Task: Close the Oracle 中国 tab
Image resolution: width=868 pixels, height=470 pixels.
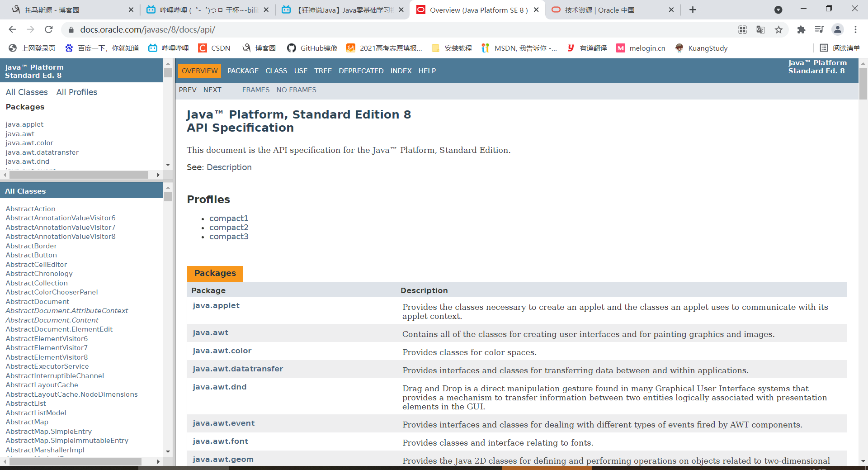Action: (671, 9)
